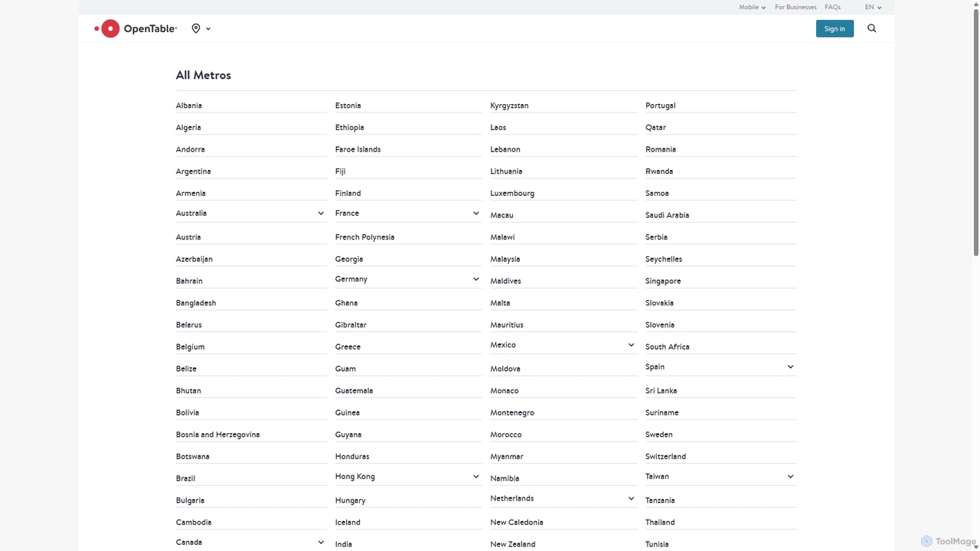
Task: Open the Saudi Arabia link
Action: pyautogui.click(x=667, y=216)
